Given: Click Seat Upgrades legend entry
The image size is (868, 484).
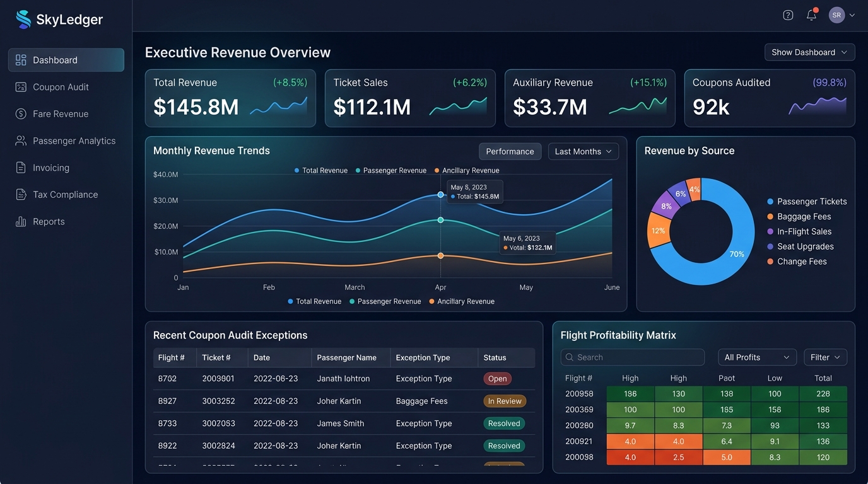Looking at the screenshot, I should coord(800,246).
